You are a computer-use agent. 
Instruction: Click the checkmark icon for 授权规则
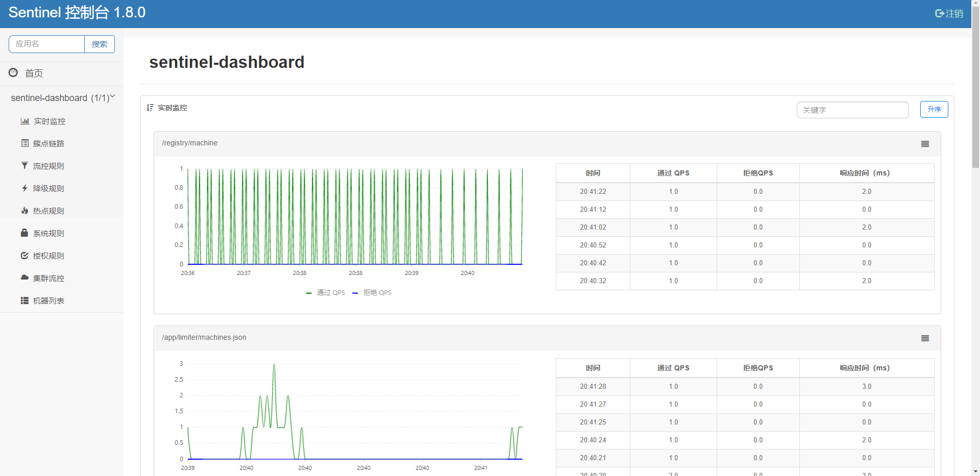click(x=24, y=256)
